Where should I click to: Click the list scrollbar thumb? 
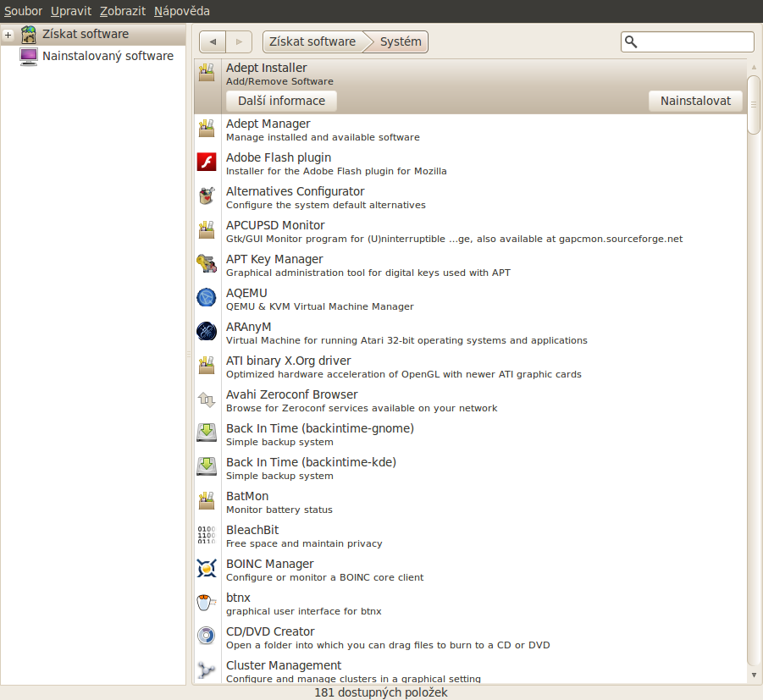[754, 105]
